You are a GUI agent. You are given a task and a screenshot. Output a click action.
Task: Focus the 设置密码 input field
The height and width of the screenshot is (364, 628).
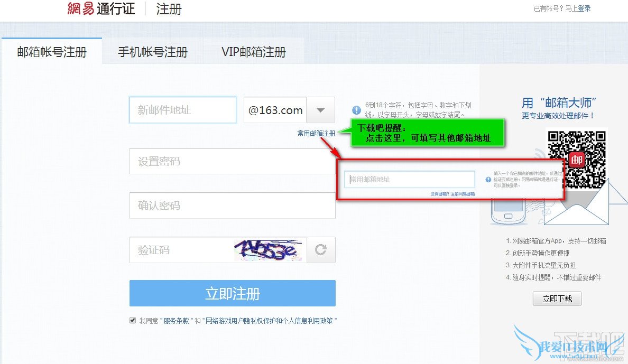(232, 161)
